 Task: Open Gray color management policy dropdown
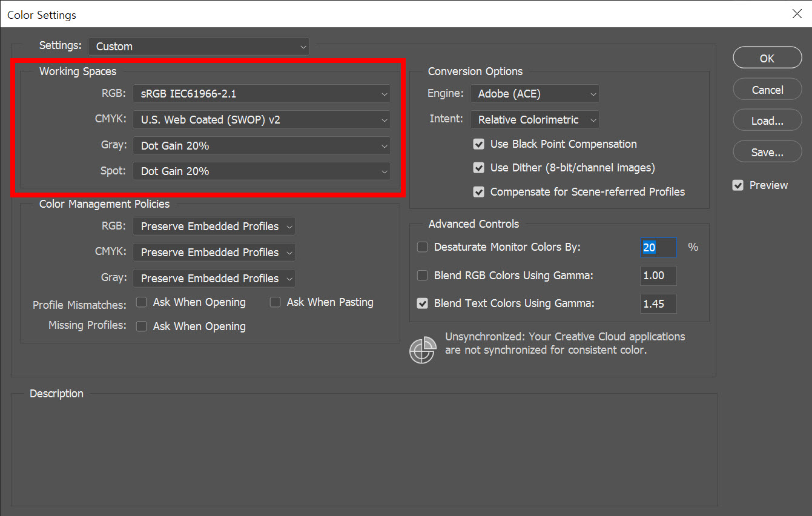click(214, 279)
